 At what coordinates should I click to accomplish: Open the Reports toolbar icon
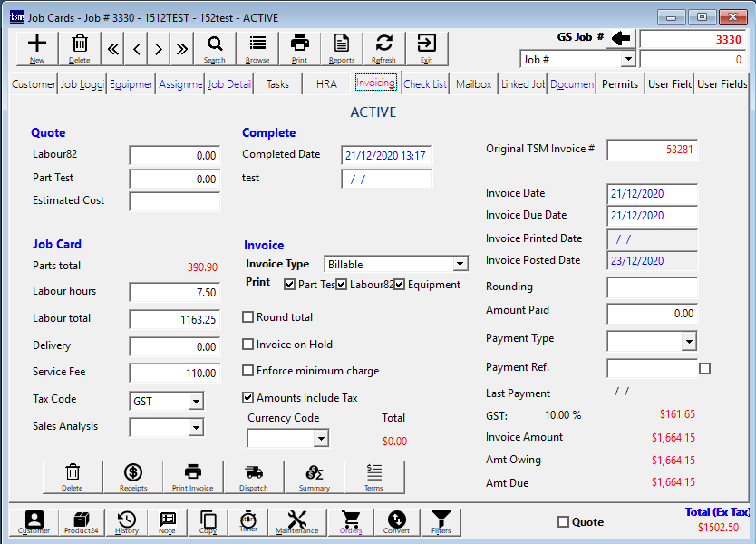342,46
